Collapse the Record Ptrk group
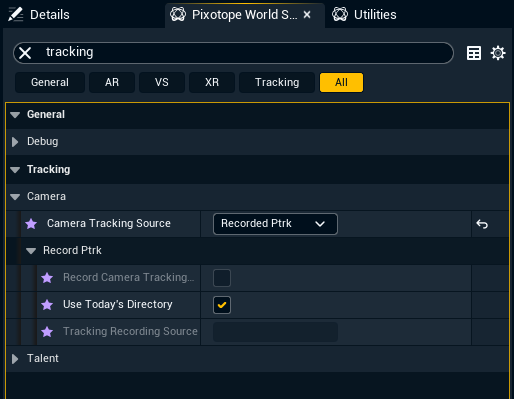This screenshot has height=399, width=514. pos(31,251)
